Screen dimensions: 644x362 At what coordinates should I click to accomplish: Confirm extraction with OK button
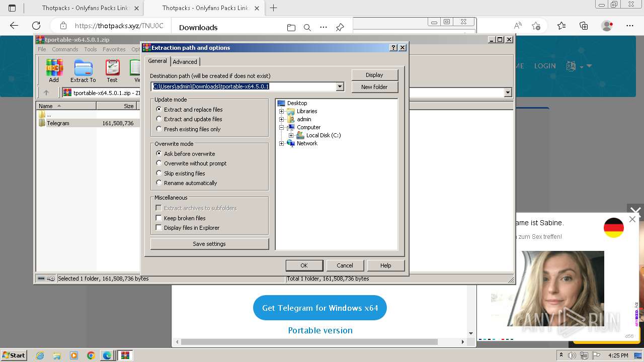coord(304,265)
